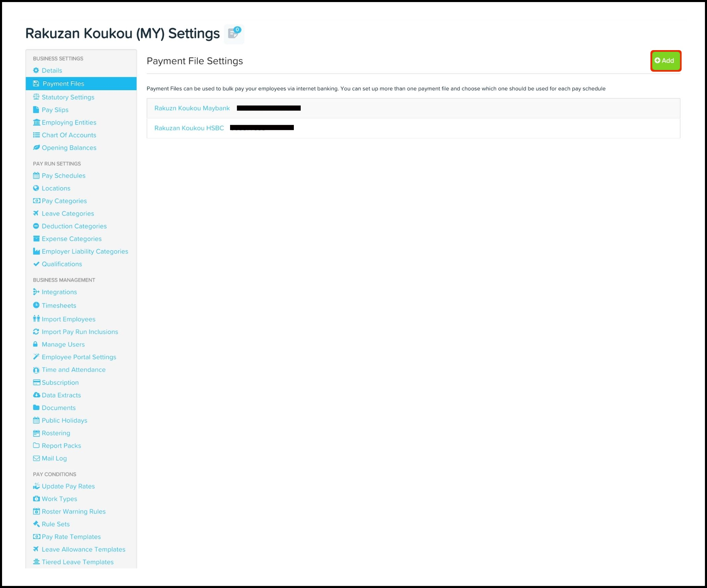Add a new payment file

tap(665, 61)
